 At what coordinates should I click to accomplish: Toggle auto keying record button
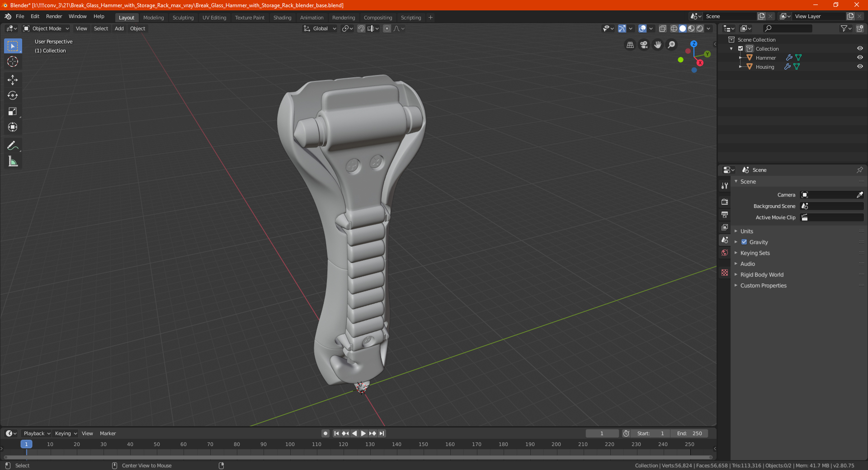(x=325, y=433)
